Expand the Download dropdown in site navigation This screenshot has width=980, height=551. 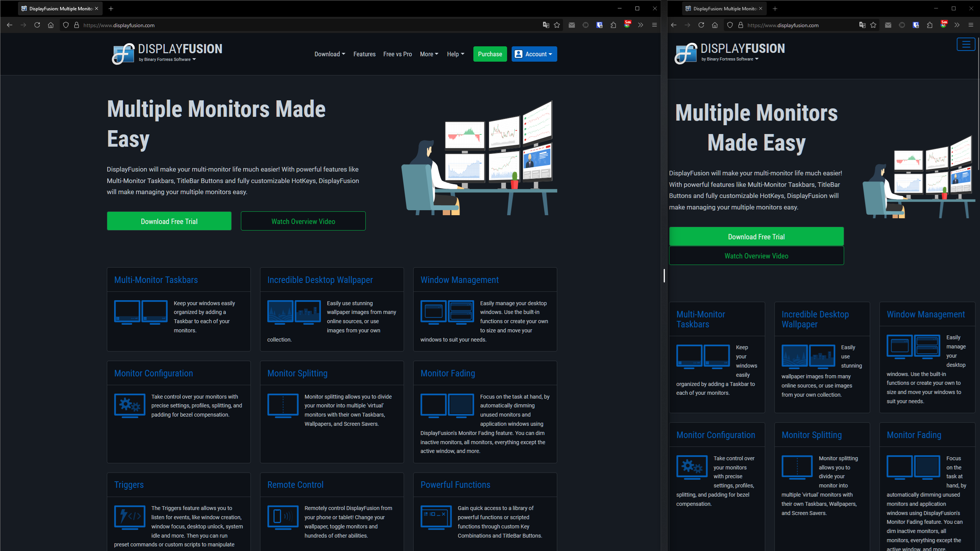329,54
